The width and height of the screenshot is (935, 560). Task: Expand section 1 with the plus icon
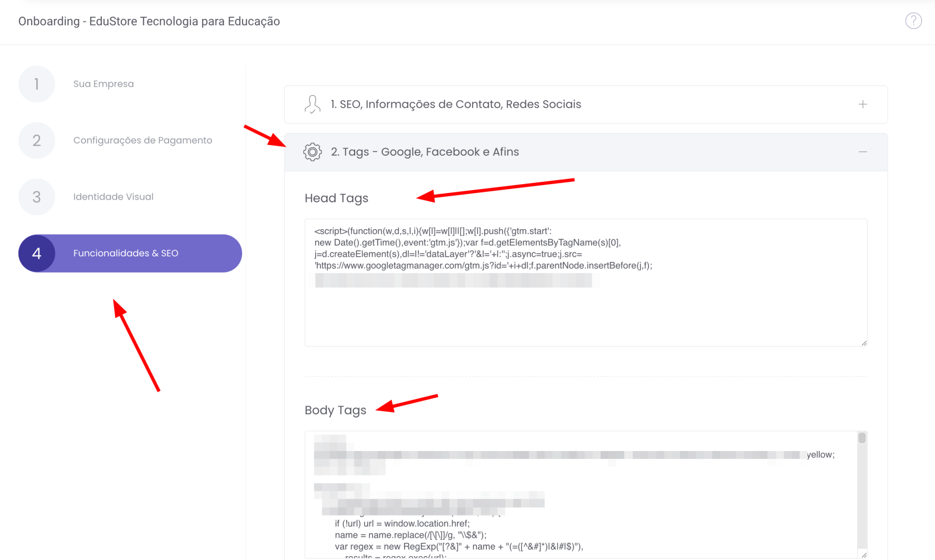tap(863, 104)
